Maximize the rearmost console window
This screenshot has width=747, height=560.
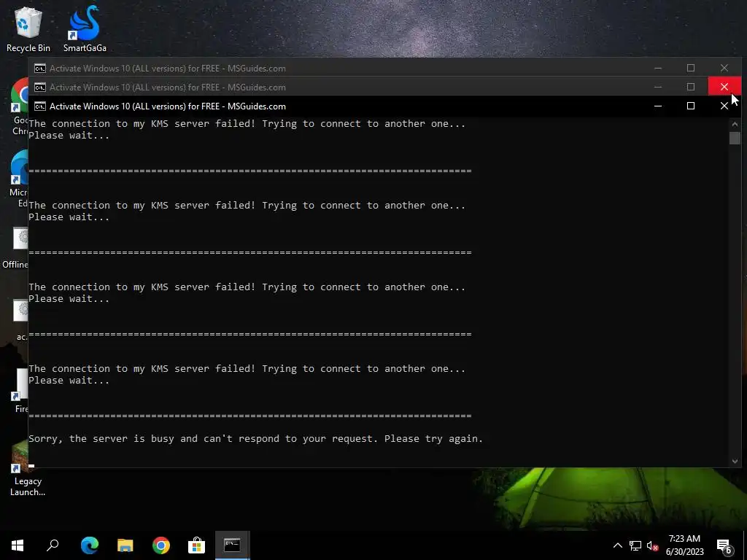(691, 68)
